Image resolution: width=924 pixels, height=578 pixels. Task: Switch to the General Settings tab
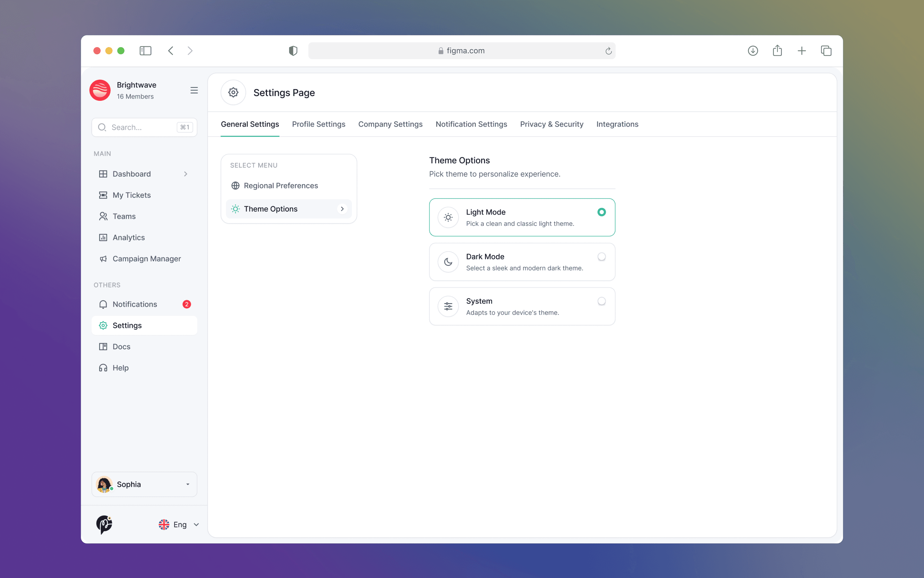point(250,124)
